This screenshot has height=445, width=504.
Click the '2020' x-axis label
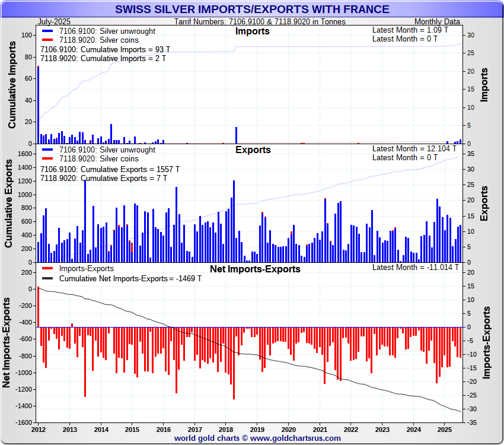tap(289, 430)
